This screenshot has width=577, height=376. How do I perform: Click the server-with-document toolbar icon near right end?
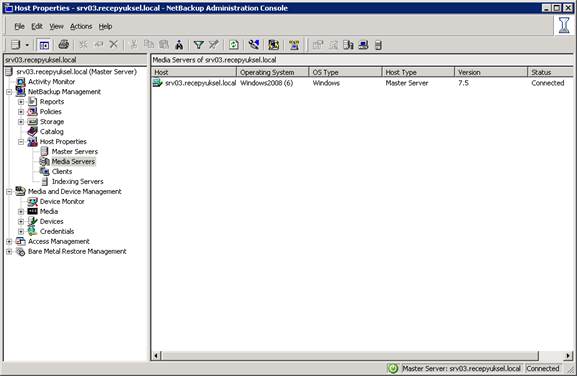348,45
